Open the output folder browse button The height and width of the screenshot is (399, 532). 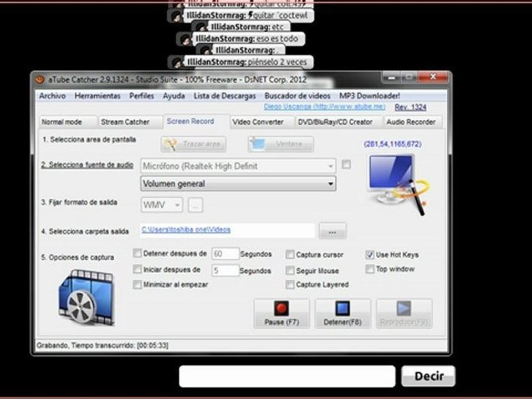click(332, 231)
